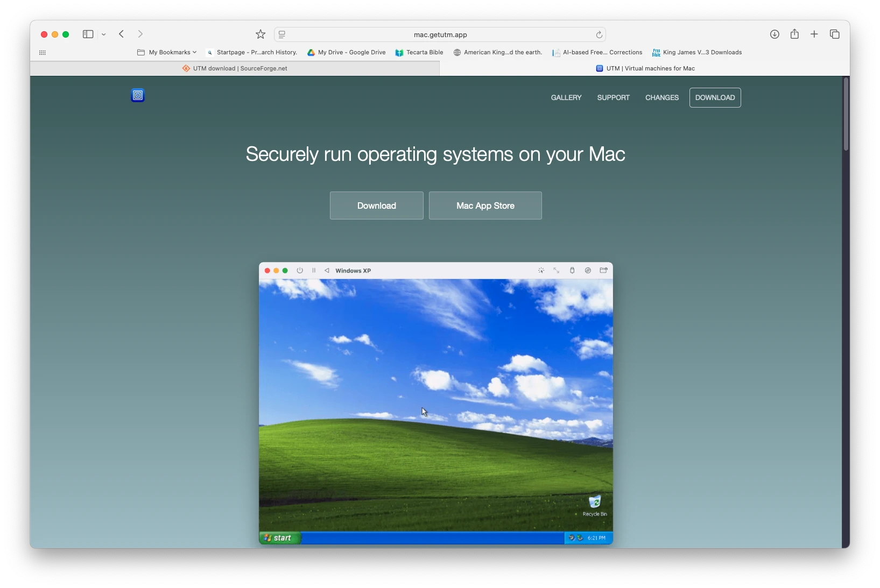Viewport: 880px width, 588px height.
Task: Open King James V...3 Downloads bookmark
Action: 697,52
